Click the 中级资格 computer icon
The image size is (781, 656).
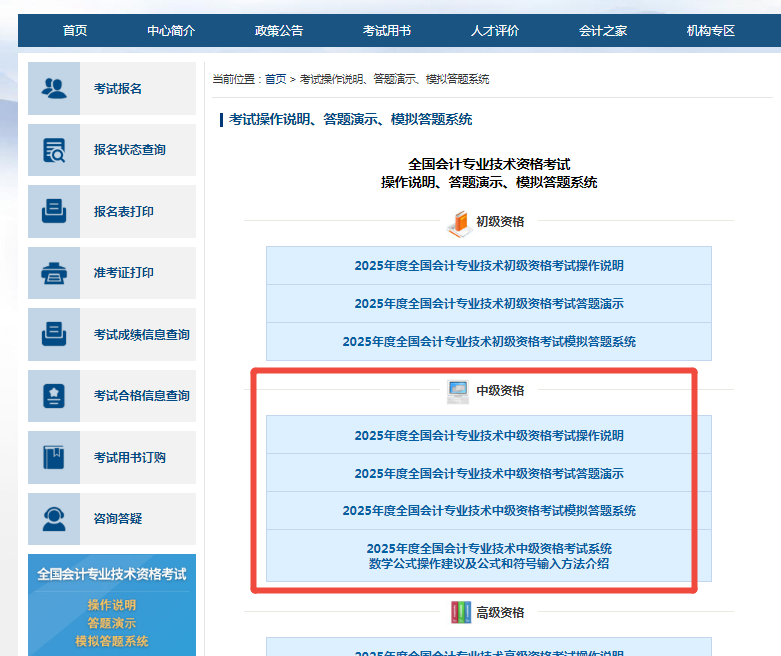(458, 391)
